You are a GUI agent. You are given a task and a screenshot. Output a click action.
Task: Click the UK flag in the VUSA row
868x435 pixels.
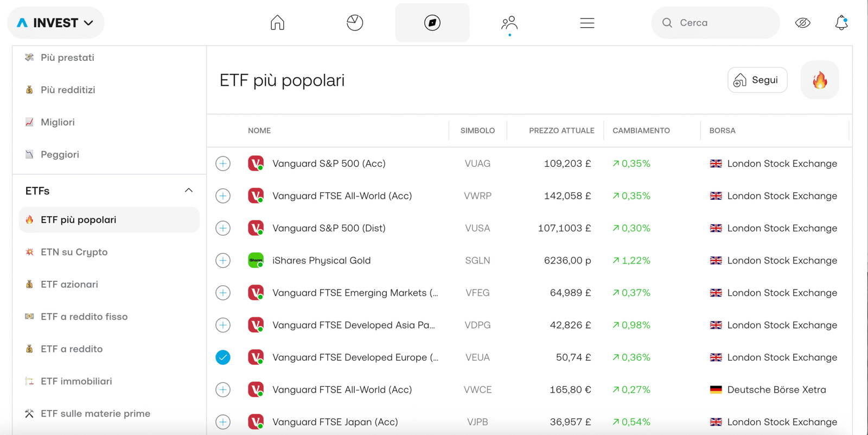point(716,228)
